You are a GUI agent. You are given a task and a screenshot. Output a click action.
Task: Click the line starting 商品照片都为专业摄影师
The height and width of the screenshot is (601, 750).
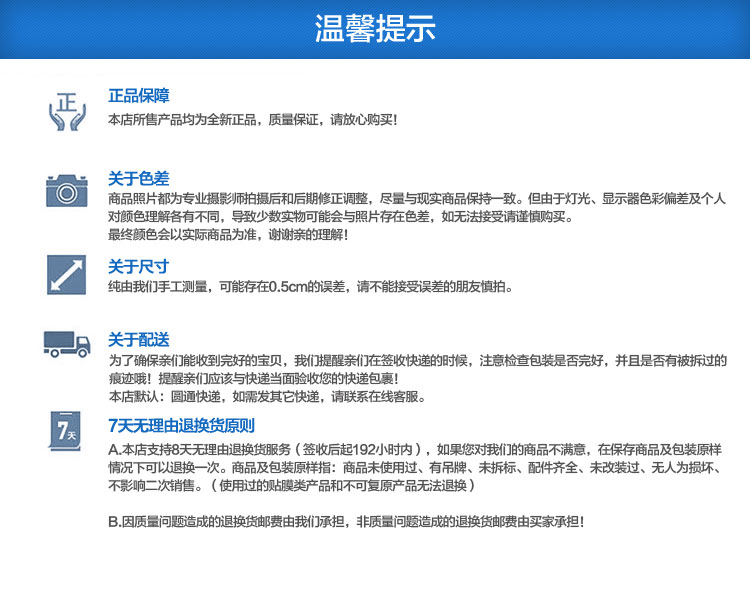click(x=417, y=199)
